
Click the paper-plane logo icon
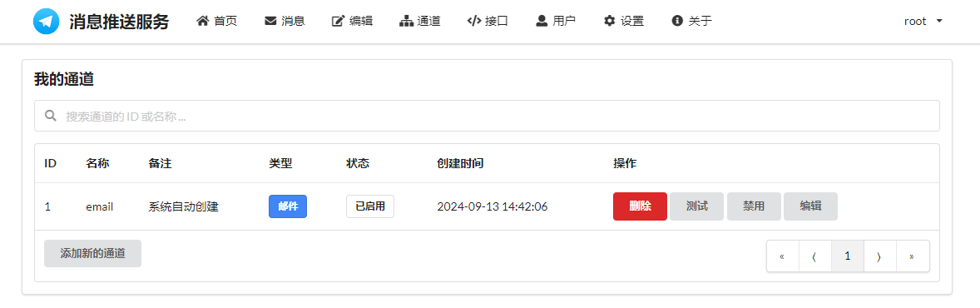(47, 22)
